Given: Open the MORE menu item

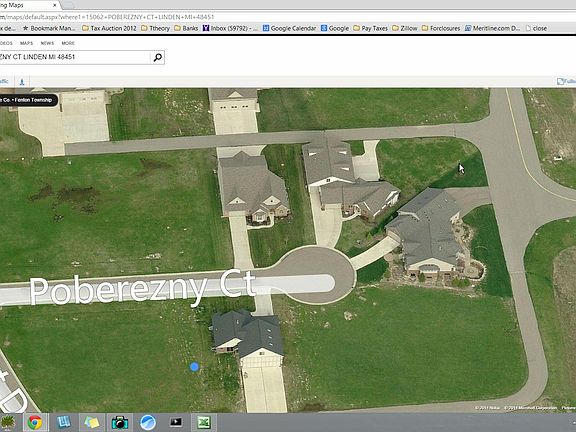Looking at the screenshot, I should [x=68, y=43].
